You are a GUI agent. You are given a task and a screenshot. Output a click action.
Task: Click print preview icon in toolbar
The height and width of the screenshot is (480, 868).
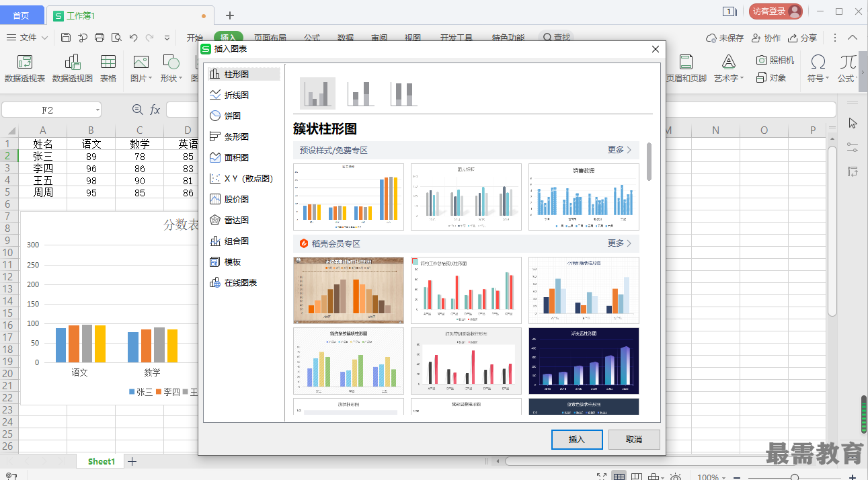(116, 38)
